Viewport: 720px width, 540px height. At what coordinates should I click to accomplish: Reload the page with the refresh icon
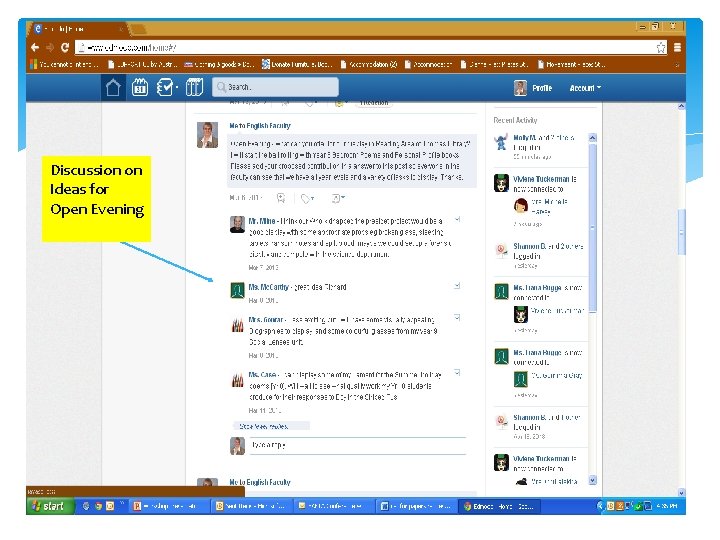pos(65,47)
